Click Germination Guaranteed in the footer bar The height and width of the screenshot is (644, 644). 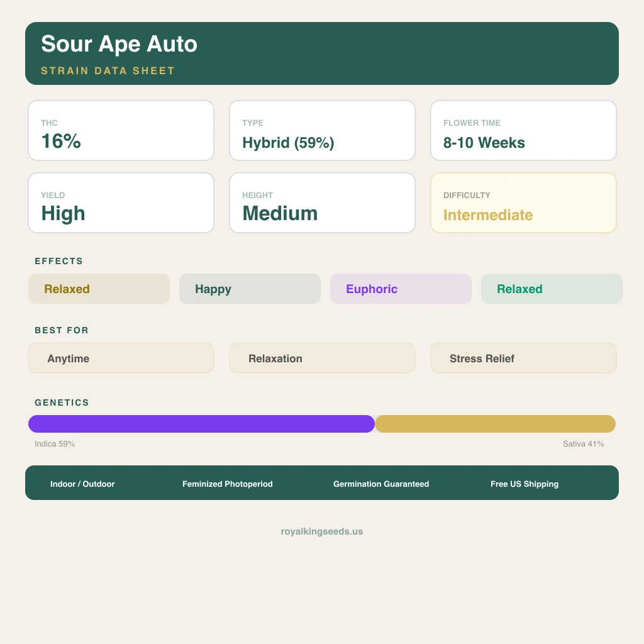tap(381, 484)
